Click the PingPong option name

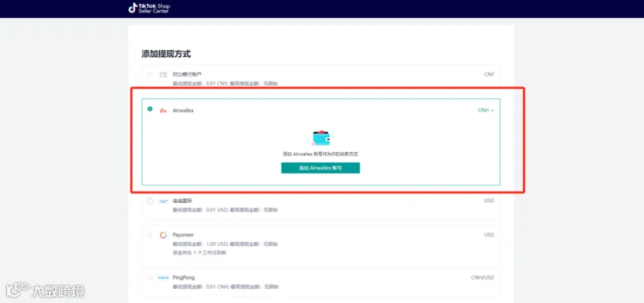coord(184,277)
